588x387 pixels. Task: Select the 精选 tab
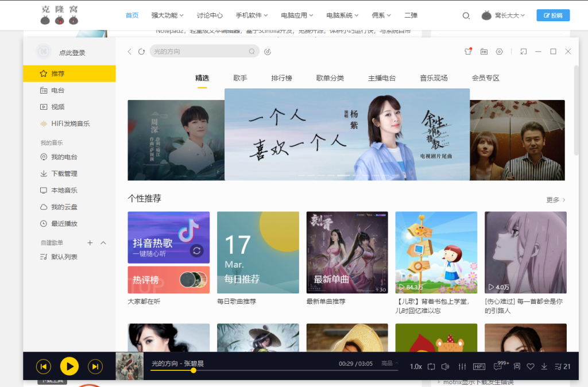pyautogui.click(x=202, y=78)
